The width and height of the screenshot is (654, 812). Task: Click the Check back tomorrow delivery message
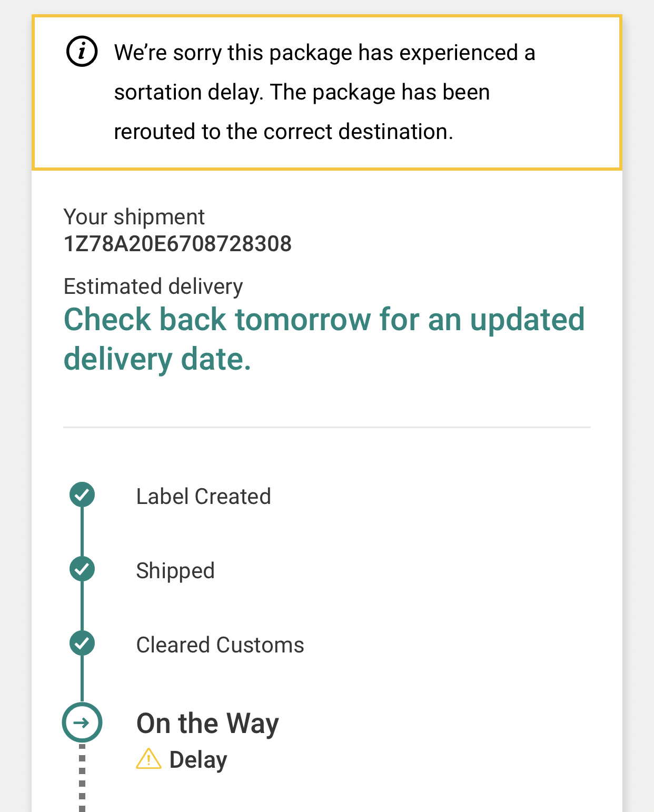(324, 339)
